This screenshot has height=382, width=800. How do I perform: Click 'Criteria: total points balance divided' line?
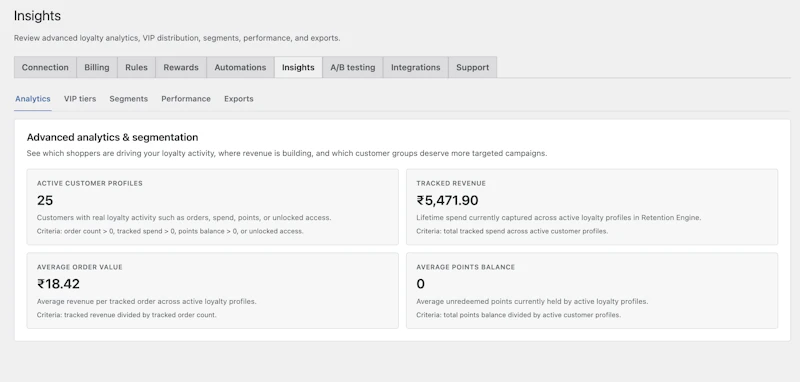click(x=518, y=315)
